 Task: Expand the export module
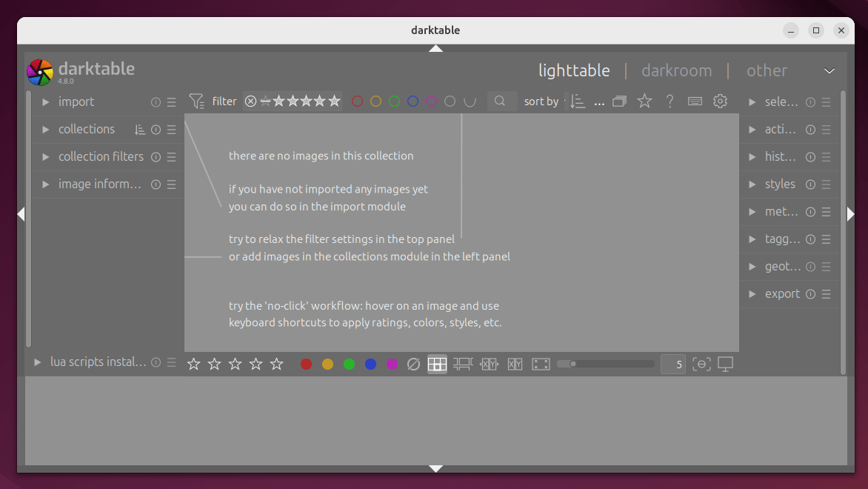[783, 293]
